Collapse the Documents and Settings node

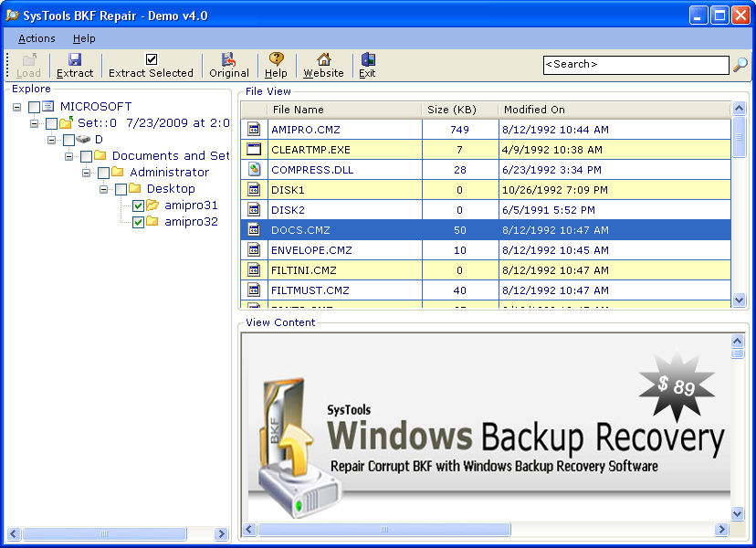click(x=69, y=156)
